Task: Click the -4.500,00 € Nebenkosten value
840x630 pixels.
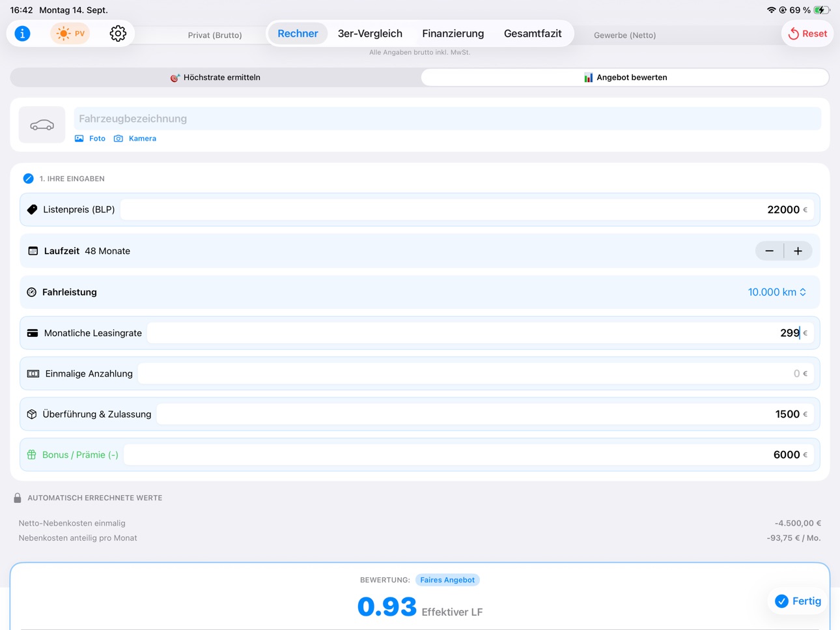Action: tap(798, 523)
